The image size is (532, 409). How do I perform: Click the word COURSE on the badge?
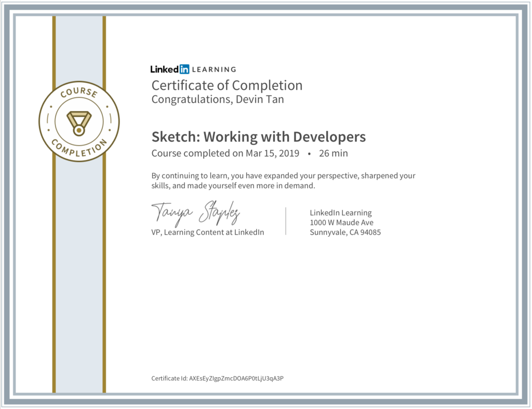(x=78, y=94)
